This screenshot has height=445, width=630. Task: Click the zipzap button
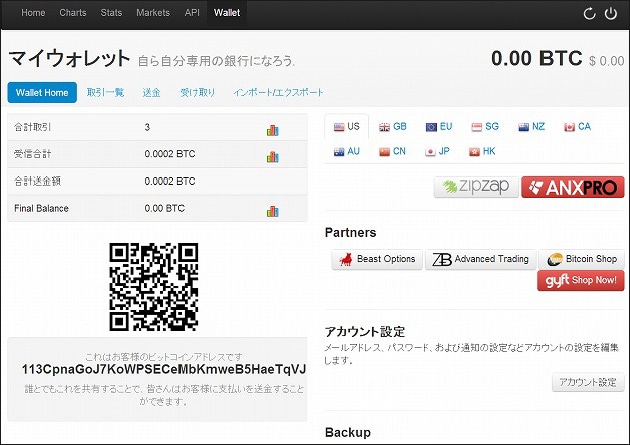(476, 186)
